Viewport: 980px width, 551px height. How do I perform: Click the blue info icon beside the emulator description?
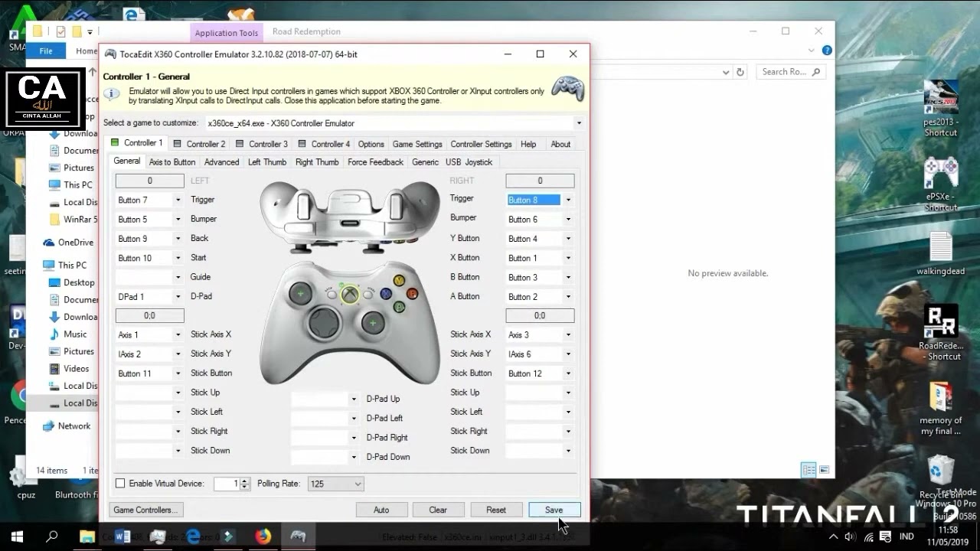coord(112,94)
